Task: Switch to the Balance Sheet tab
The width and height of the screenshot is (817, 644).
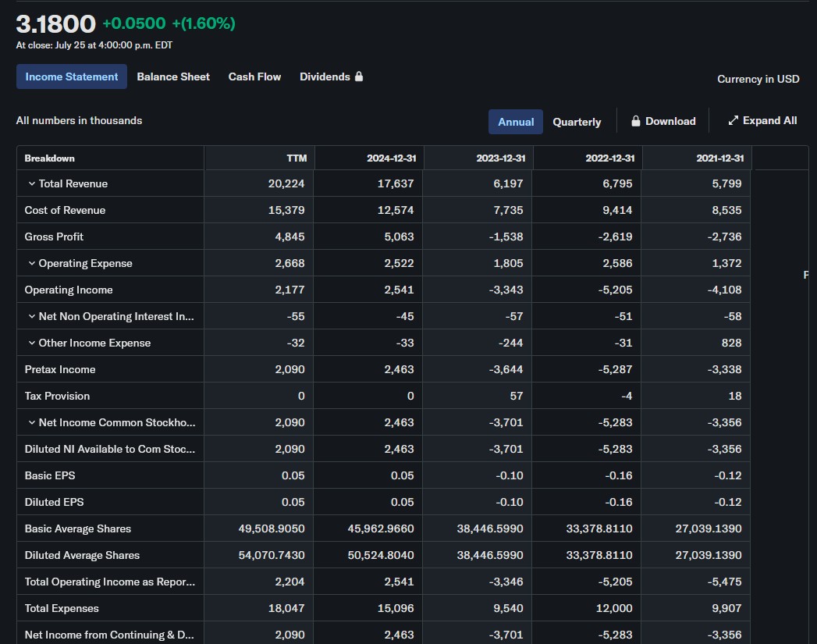Action: 173,76
